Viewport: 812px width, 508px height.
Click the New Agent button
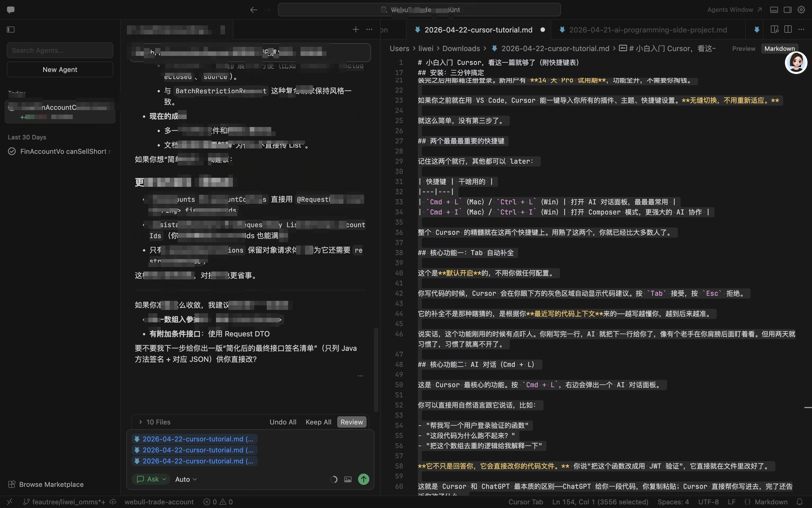coord(60,69)
